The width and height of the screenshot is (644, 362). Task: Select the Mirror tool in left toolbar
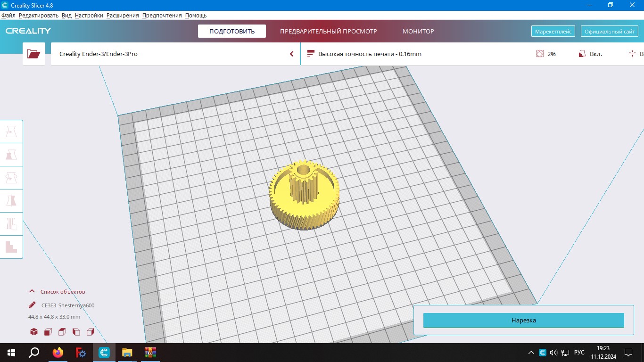11,201
